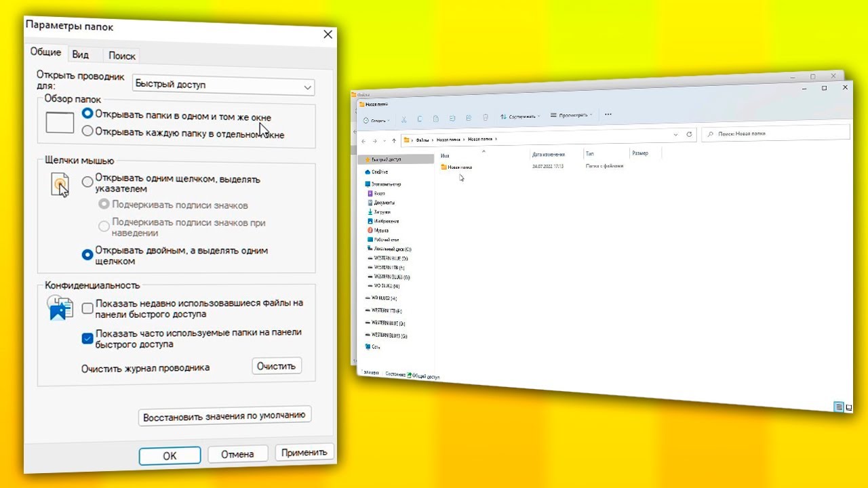868x488 pixels.
Task: Open Документы in Explorer sidebar
Action: [381, 203]
